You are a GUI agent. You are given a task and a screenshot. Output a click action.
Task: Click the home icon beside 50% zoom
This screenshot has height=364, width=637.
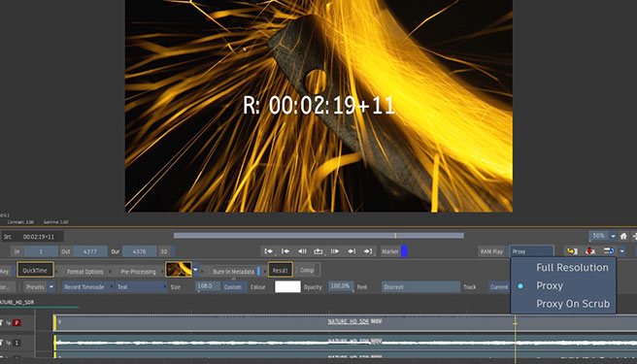(x=623, y=236)
